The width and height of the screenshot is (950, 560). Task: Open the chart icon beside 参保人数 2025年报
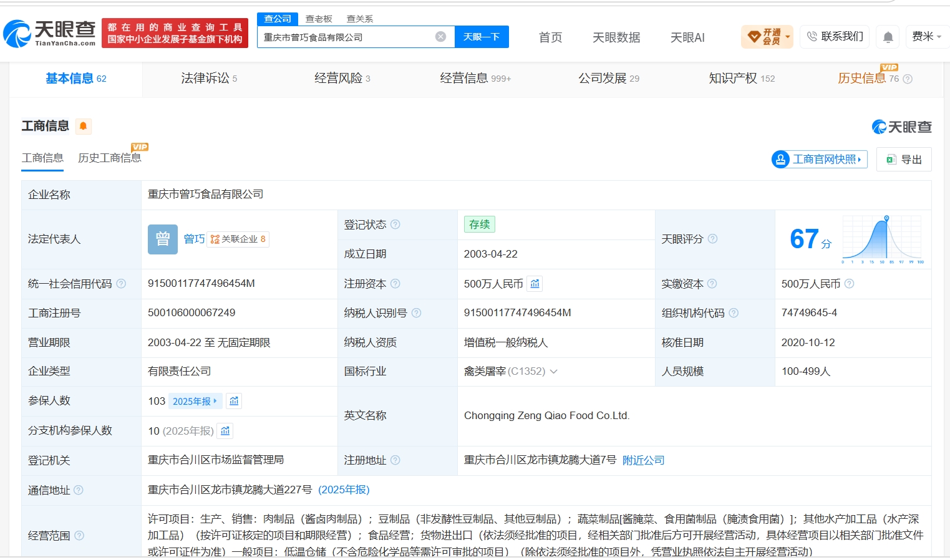(234, 401)
